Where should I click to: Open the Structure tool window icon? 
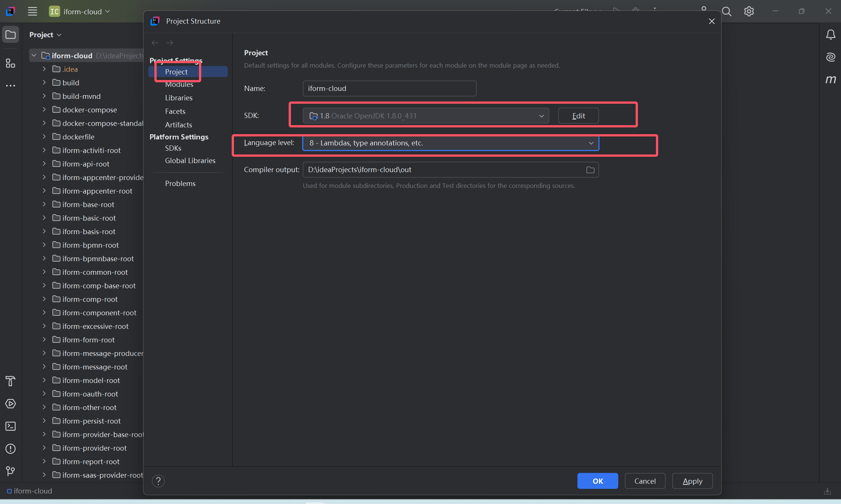click(x=11, y=63)
